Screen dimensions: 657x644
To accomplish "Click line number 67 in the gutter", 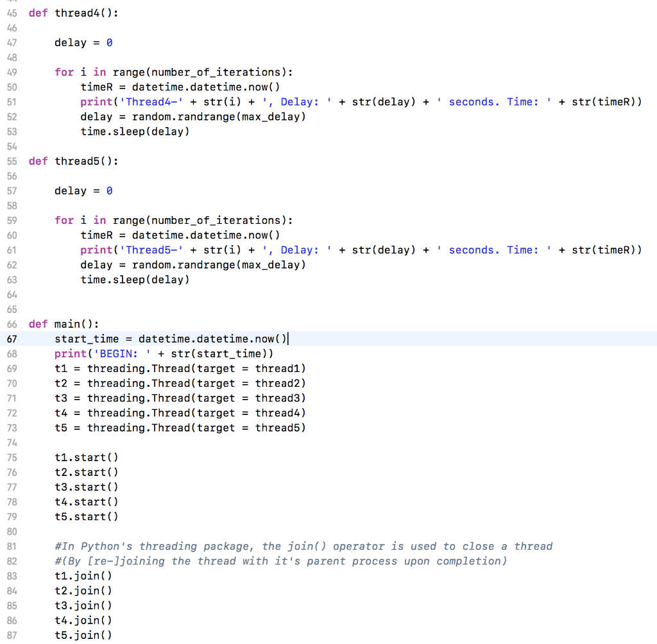I will point(12,339).
